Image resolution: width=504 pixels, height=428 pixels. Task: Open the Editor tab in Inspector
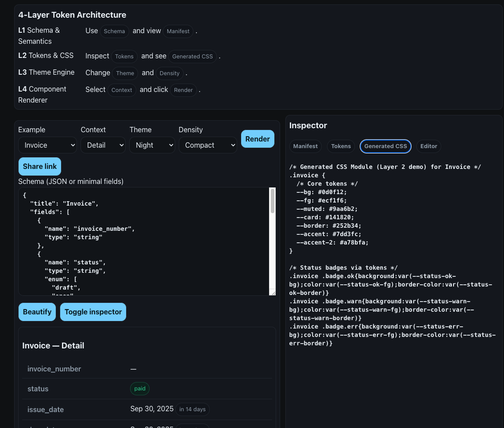pyautogui.click(x=428, y=146)
